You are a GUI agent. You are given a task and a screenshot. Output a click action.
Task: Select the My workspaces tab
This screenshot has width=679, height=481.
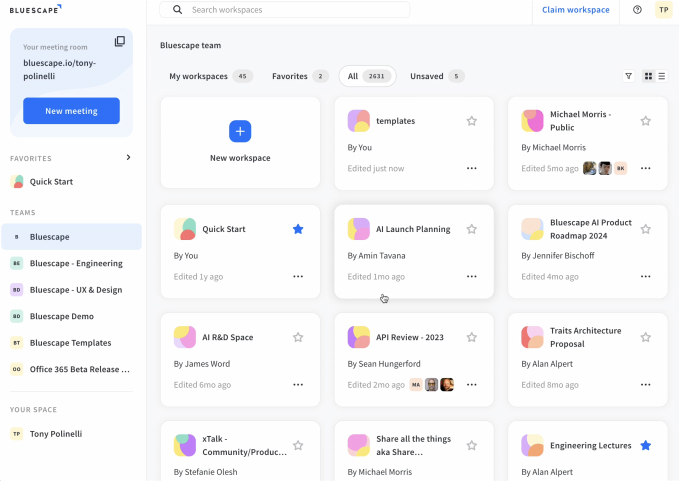[209, 76]
